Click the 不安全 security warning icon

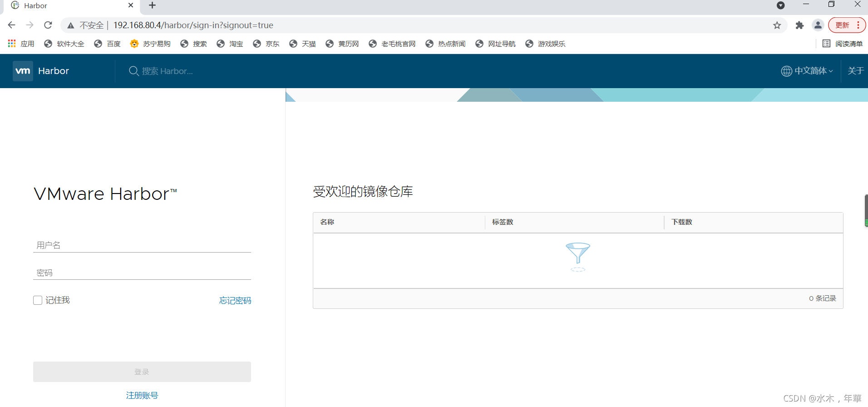[71, 25]
